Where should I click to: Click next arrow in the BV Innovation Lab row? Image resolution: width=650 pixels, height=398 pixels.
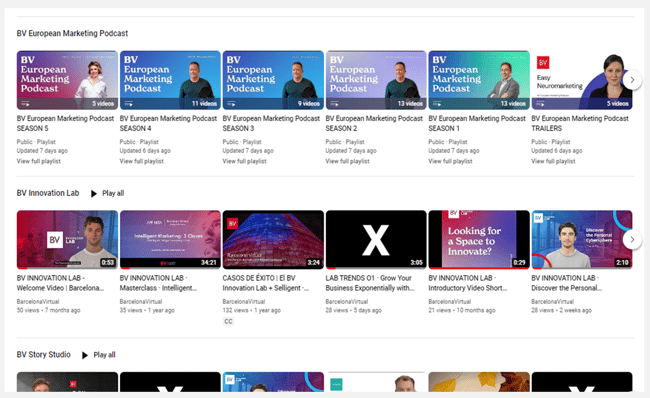632,240
